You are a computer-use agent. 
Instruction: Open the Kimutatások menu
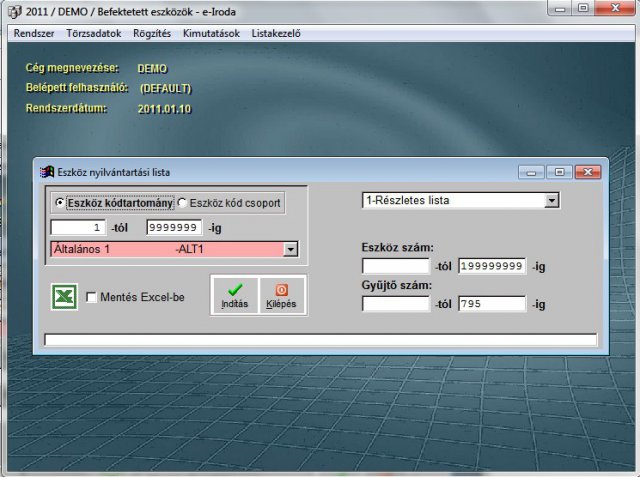(210, 33)
